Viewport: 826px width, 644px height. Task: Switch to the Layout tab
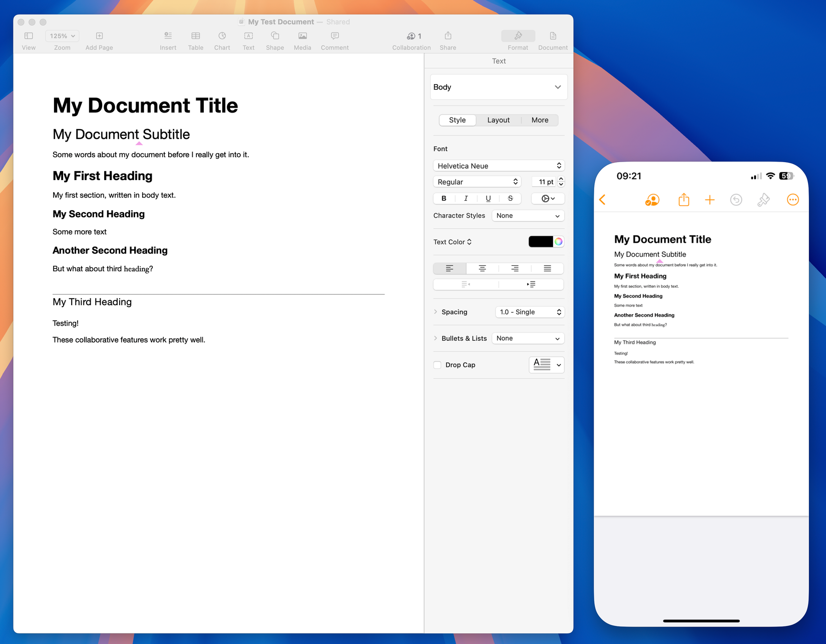[x=498, y=120]
